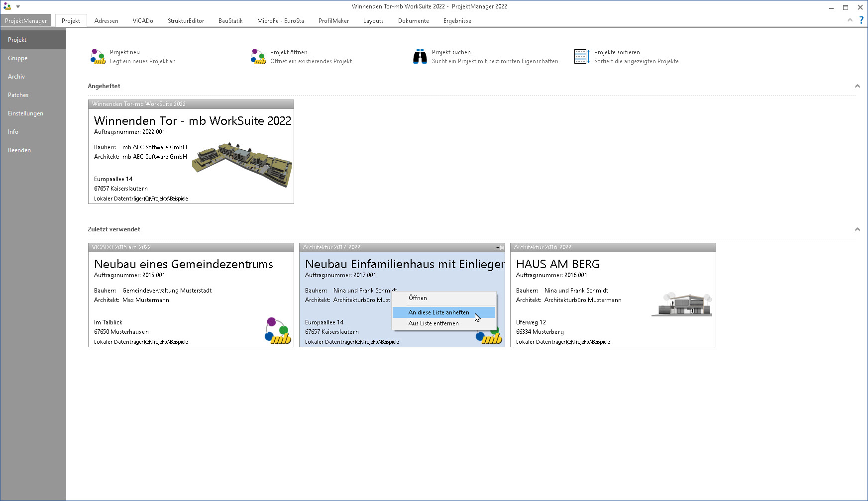Select Gruppe in the left sidebar
868x501 pixels.
click(33, 58)
